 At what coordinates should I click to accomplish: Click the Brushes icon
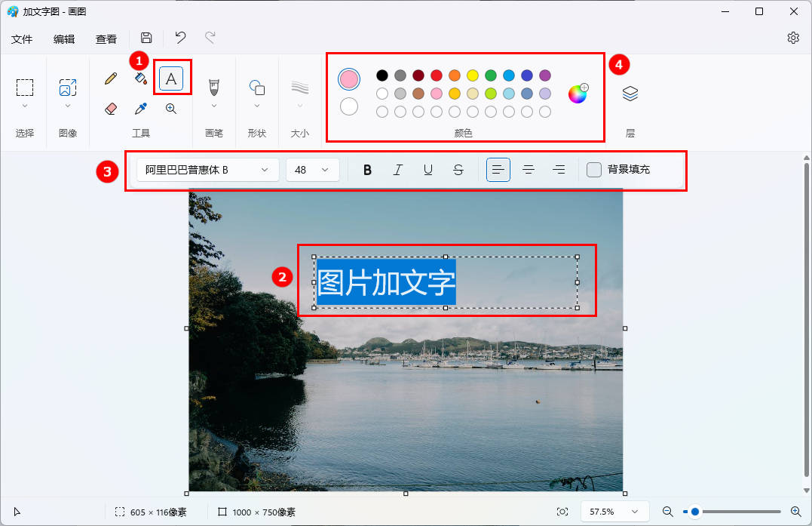(214, 87)
